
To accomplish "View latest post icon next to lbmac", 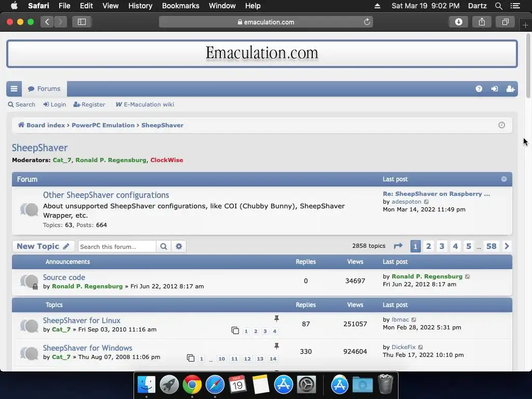I will click(x=414, y=320).
